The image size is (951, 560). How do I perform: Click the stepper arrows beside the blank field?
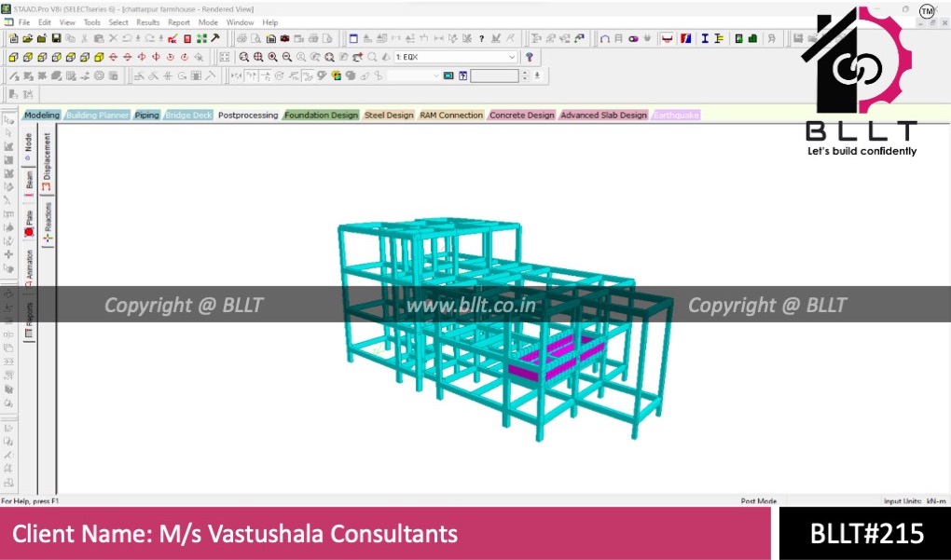click(x=525, y=75)
